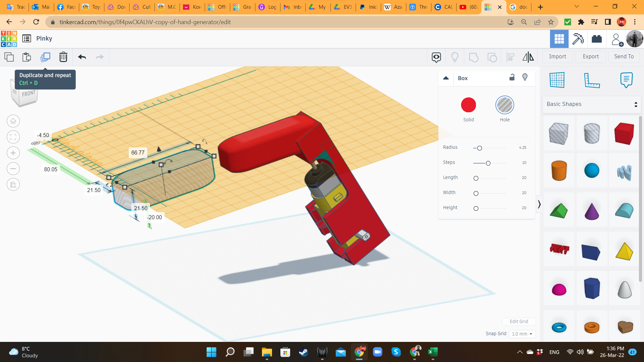Open the Snap Grid 1.0 mm dropdown
Viewport: 644px width, 362px height.
point(522,334)
